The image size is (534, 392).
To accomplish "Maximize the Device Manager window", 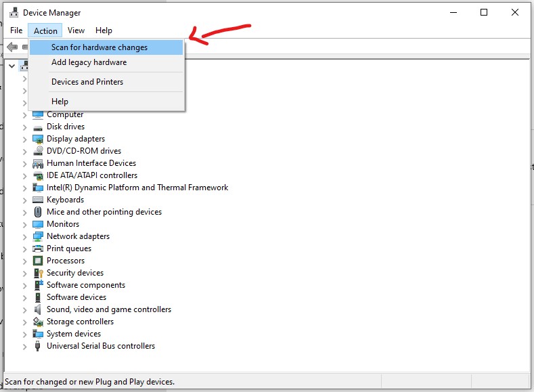I will pyautogui.click(x=484, y=13).
